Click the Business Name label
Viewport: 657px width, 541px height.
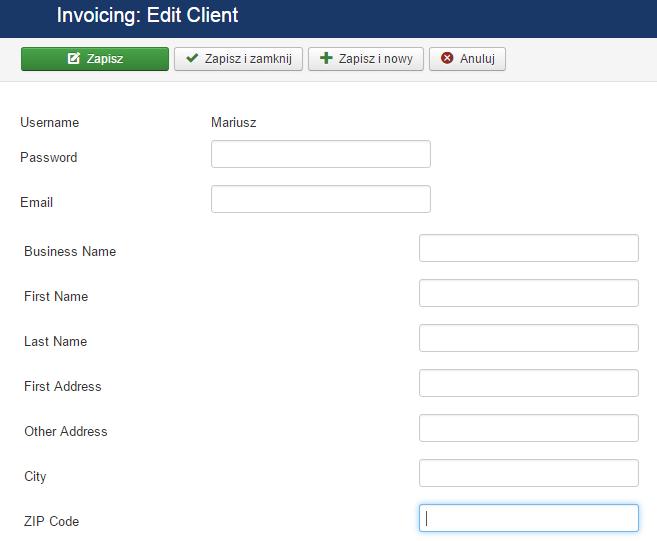coord(70,251)
